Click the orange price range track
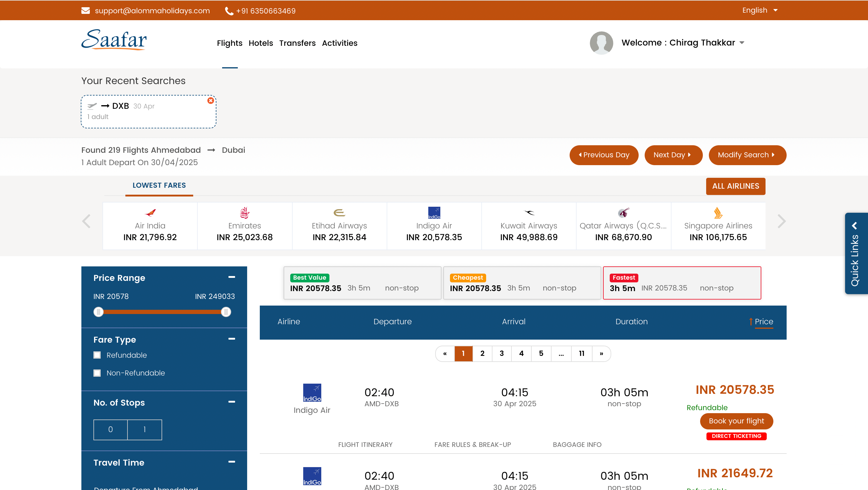Screen dimensions: 868x490 point(162,312)
